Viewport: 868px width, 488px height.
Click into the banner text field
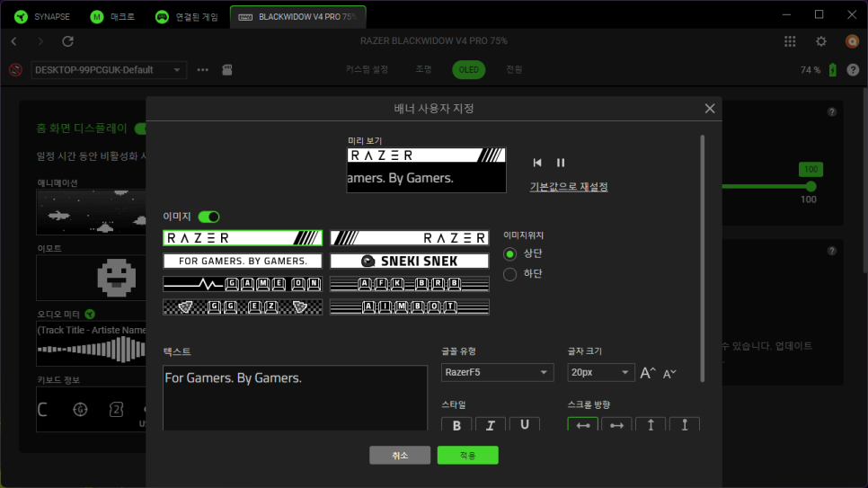coord(295,398)
